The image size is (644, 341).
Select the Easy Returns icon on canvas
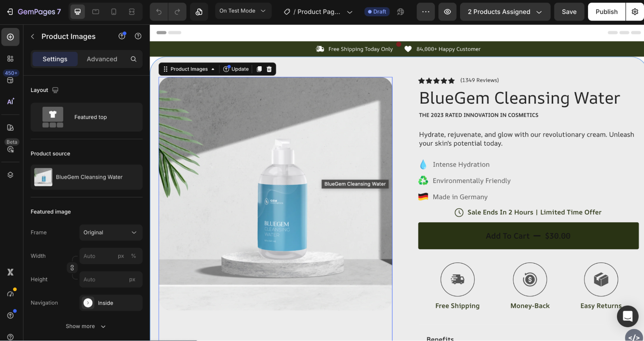tap(601, 279)
